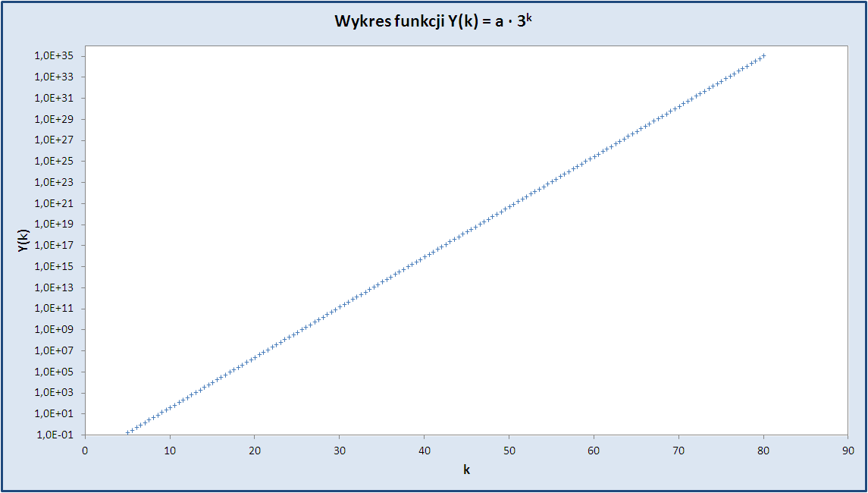868x493 pixels.
Task: Click x-axis label 40
Action: click(x=424, y=451)
